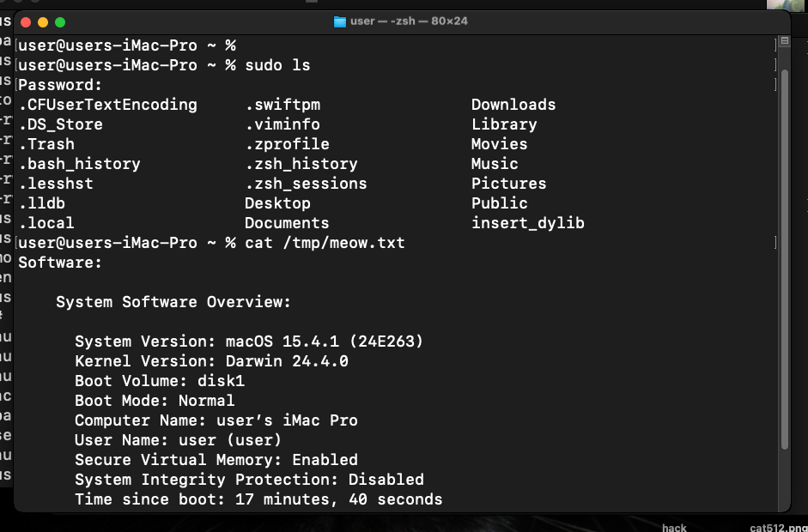Click the split pane icon above scrollbar
Screen dimensions: 808x532
pos(784,42)
